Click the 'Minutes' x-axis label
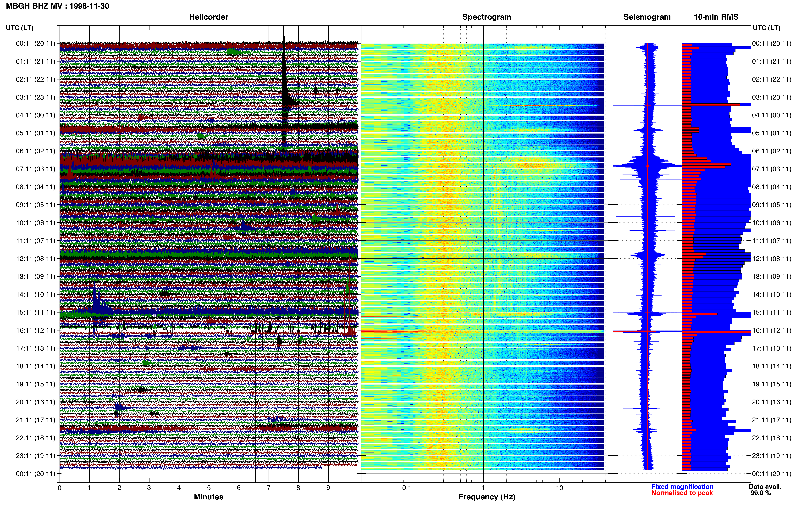Screen dimensions: 812x508 click(209, 497)
